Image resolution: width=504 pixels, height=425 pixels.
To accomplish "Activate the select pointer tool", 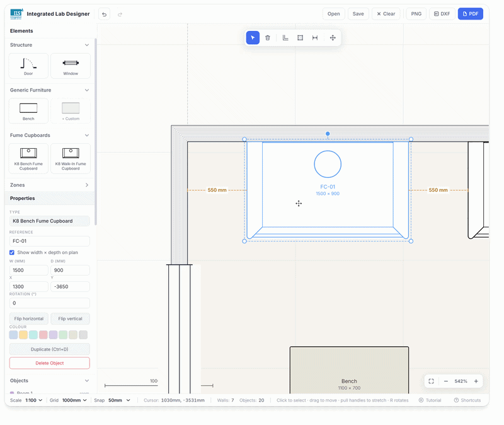I will (x=253, y=38).
